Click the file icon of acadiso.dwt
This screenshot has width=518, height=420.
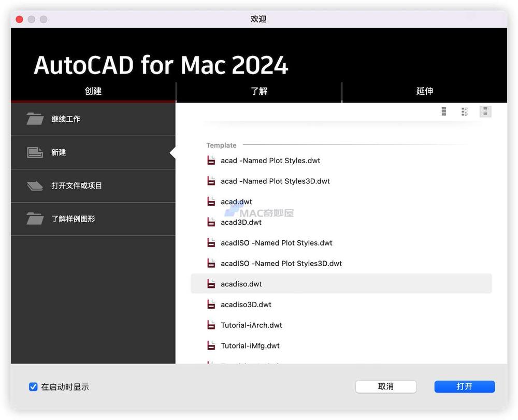pos(211,284)
